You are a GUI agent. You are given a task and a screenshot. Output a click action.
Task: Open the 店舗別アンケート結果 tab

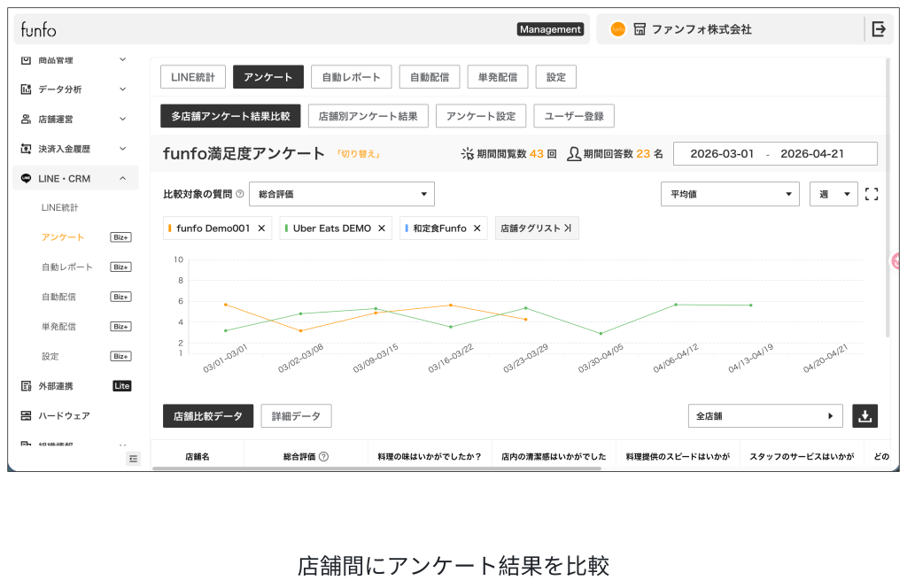point(368,116)
